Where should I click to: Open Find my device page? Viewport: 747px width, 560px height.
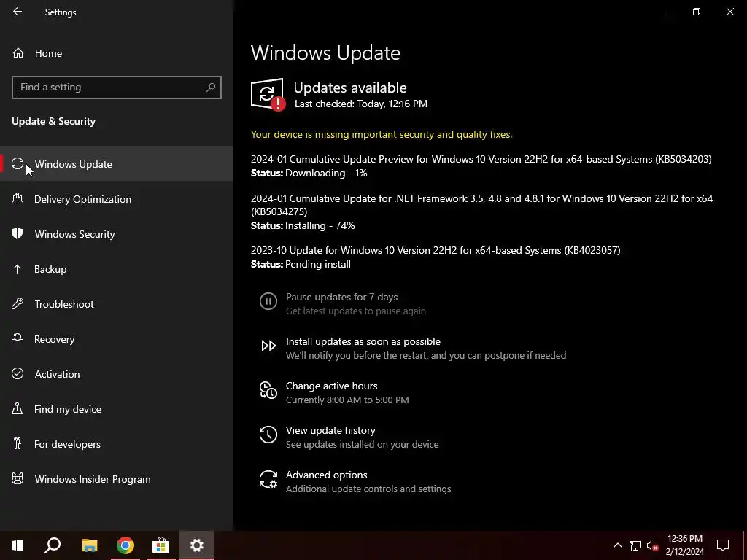point(117,409)
